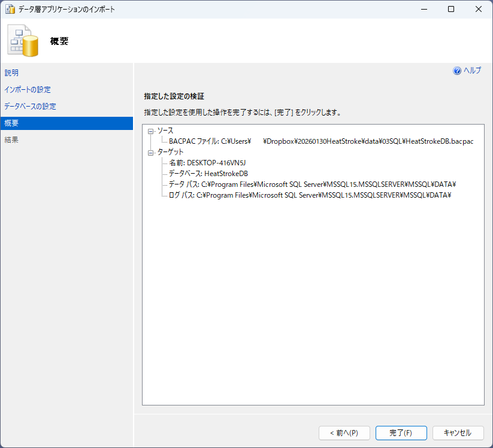Screen dimensions: 493x448
Task: Select the ログ パス tree entry
Action: tap(309, 195)
